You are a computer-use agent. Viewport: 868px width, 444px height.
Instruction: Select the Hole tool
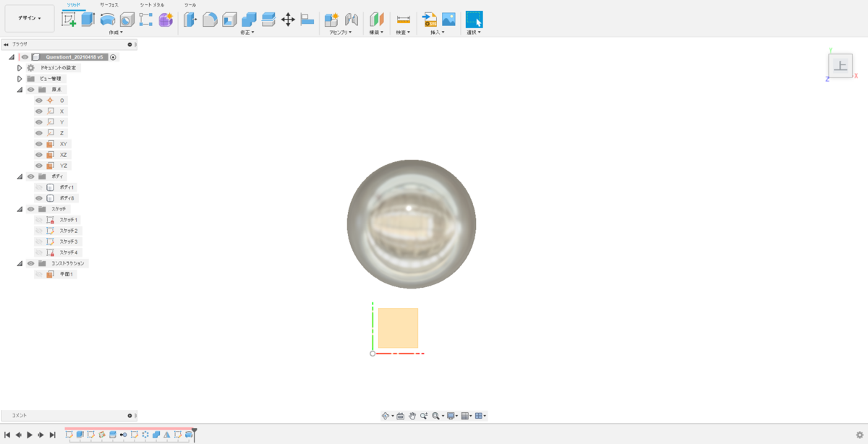tap(127, 20)
